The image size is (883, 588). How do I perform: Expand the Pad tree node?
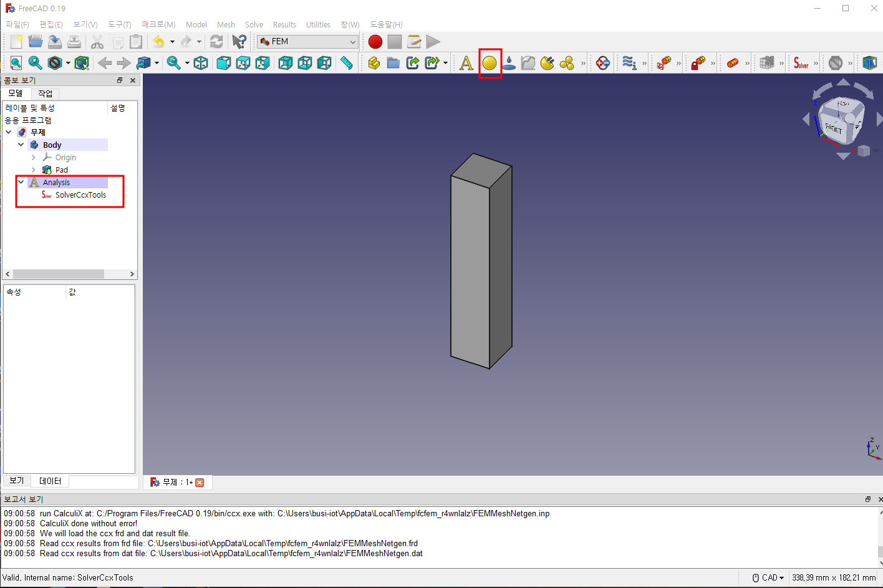click(34, 170)
